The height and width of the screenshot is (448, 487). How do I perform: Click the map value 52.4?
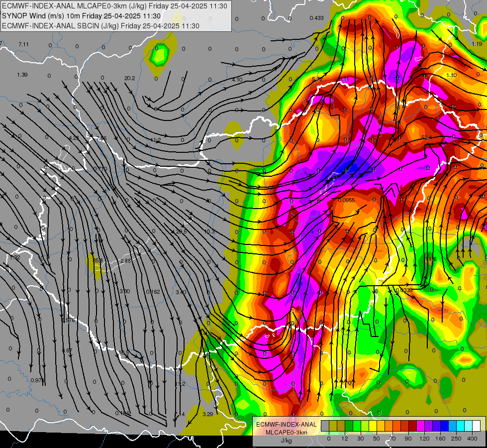coord(427,137)
